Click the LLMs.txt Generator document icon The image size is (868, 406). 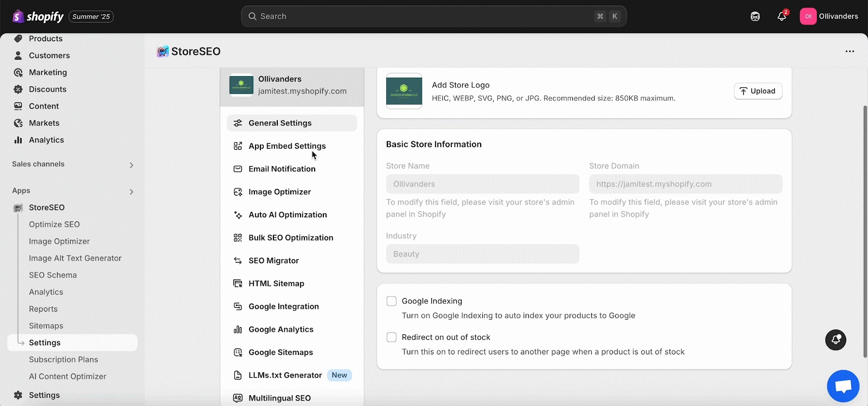pyautogui.click(x=238, y=375)
